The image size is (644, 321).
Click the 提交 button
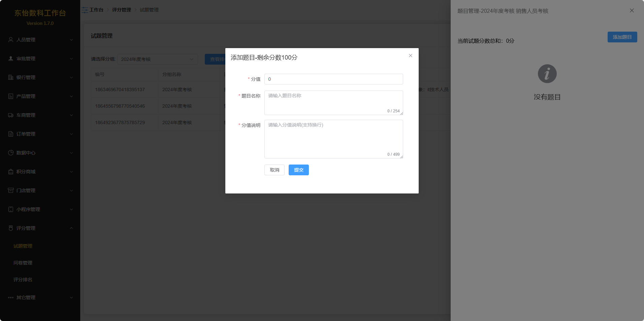tap(298, 170)
